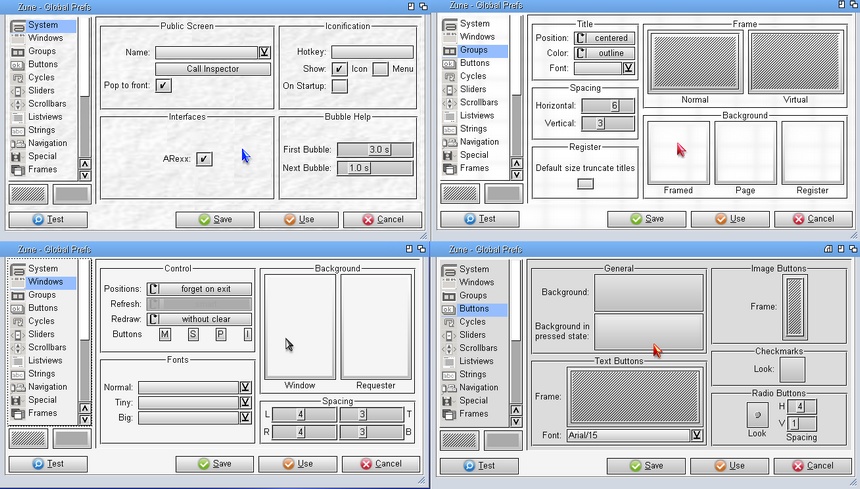Click Strings icon in the System prefs window
This screenshot has width=860, height=489.
(x=19, y=129)
